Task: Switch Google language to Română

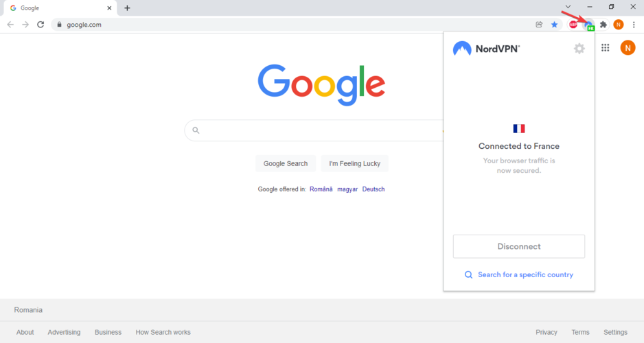Action: click(321, 189)
